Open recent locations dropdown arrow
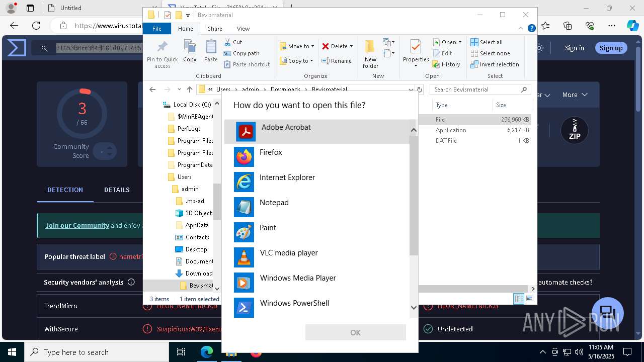Image resolution: width=644 pixels, height=362 pixels. (x=179, y=89)
